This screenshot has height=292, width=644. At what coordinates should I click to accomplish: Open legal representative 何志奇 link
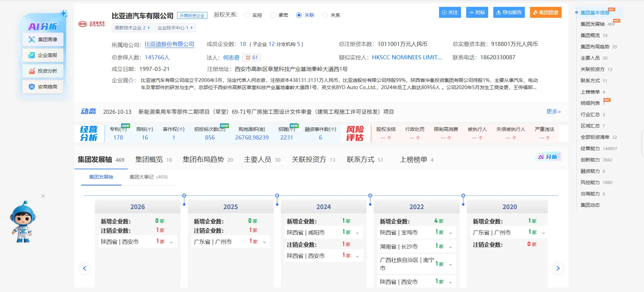(x=231, y=58)
